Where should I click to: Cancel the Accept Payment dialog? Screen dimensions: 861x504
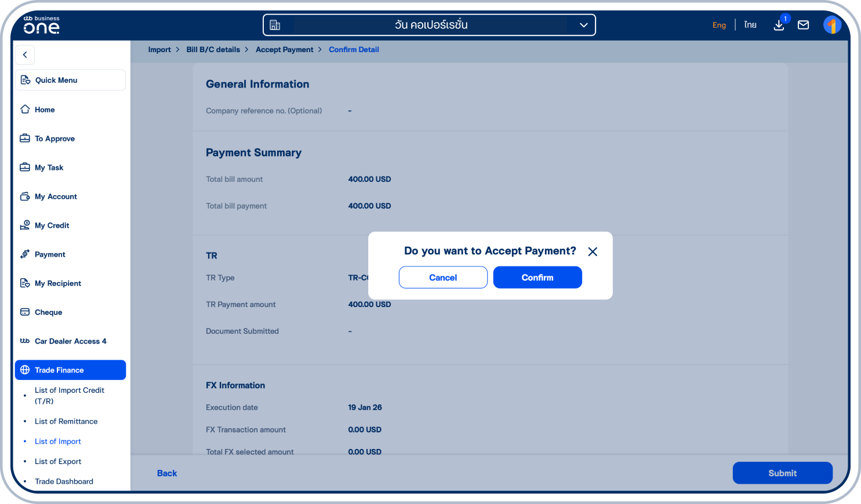pyautogui.click(x=443, y=277)
